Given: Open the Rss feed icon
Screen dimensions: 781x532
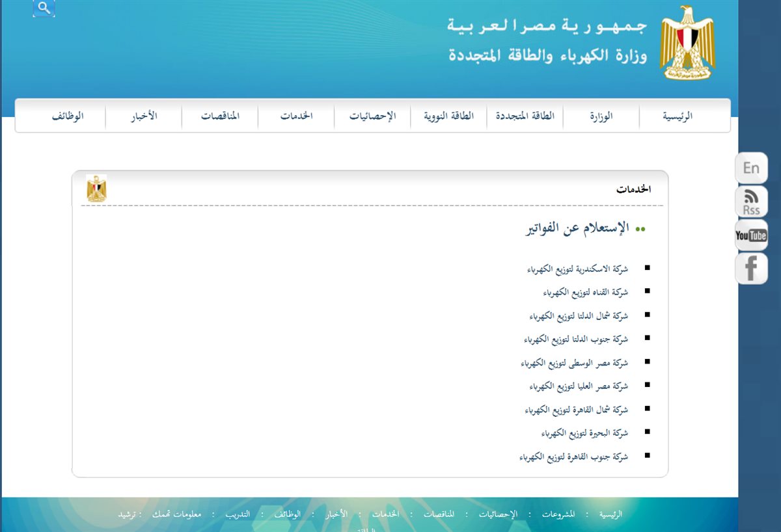Looking at the screenshot, I should (751, 202).
